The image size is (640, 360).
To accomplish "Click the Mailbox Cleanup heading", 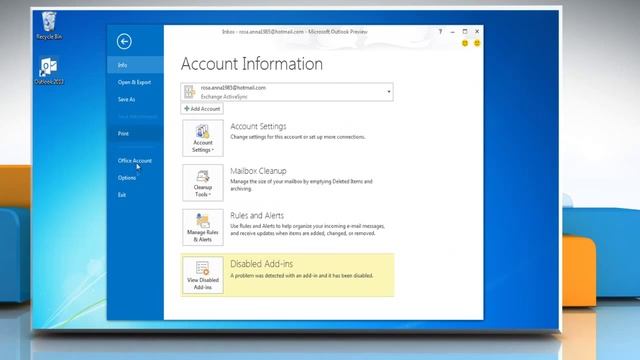I will click(x=258, y=171).
